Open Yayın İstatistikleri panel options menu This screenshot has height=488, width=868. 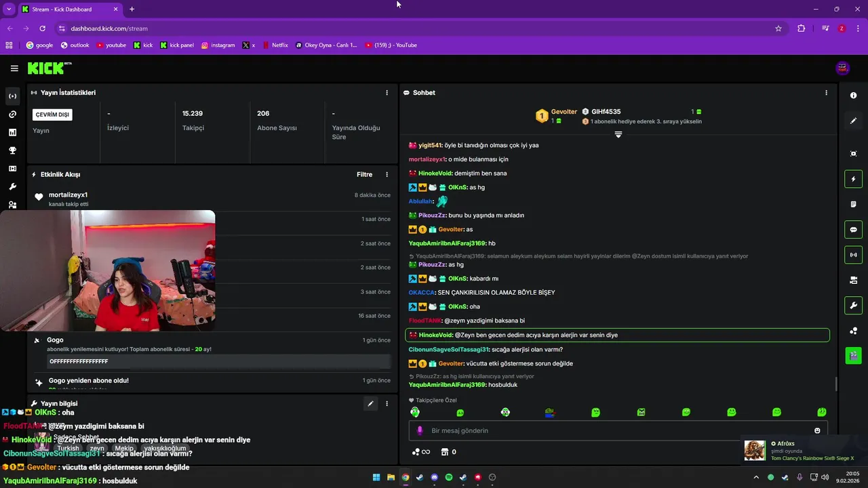[x=387, y=93]
